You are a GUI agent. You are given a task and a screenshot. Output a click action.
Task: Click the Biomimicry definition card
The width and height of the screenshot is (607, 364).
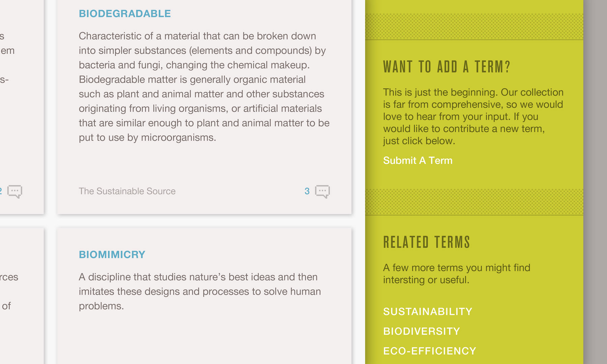click(199, 292)
